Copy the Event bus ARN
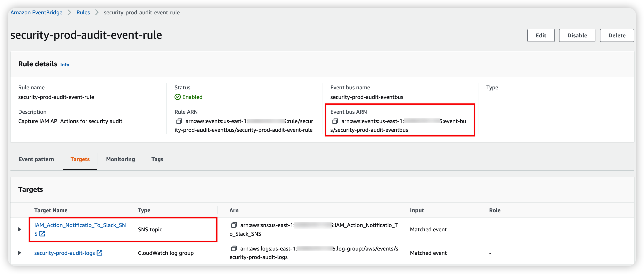 point(335,121)
